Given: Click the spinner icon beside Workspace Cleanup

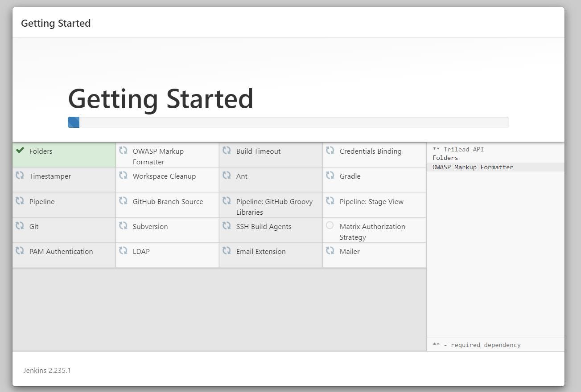Looking at the screenshot, I should point(123,176).
